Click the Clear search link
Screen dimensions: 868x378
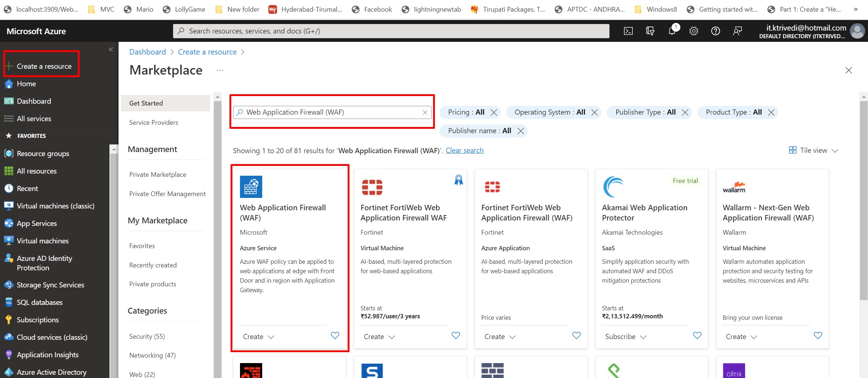[x=464, y=151]
